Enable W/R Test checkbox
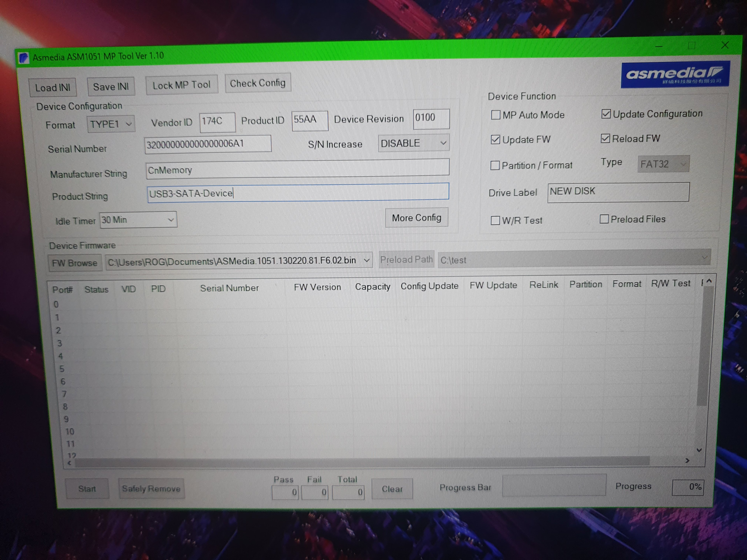The image size is (747, 560). [x=495, y=220]
